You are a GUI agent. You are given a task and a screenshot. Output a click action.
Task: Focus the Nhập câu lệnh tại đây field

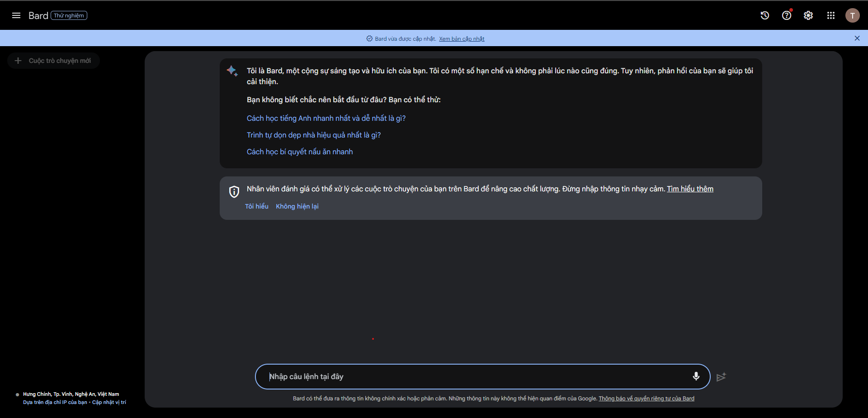pyautogui.click(x=475, y=376)
